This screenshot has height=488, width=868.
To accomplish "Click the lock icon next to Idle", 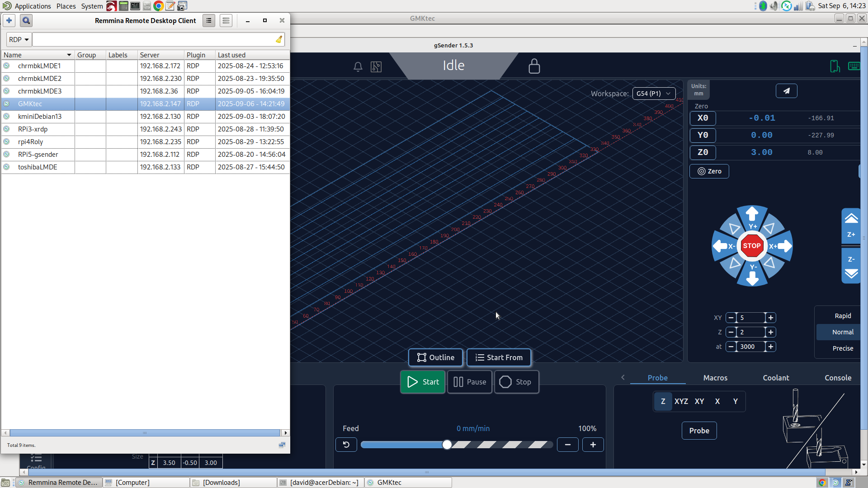I will pos(534,66).
